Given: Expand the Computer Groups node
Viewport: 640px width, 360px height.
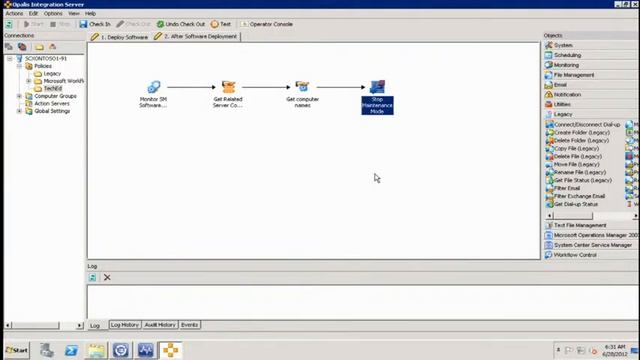Looking at the screenshot, I should [x=19, y=96].
